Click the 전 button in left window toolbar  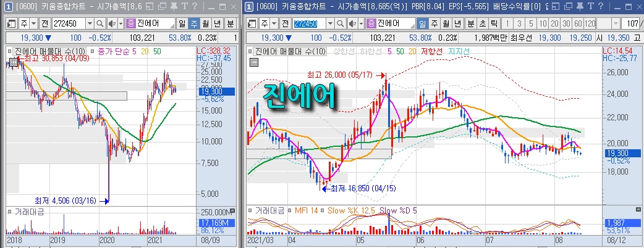(44, 23)
